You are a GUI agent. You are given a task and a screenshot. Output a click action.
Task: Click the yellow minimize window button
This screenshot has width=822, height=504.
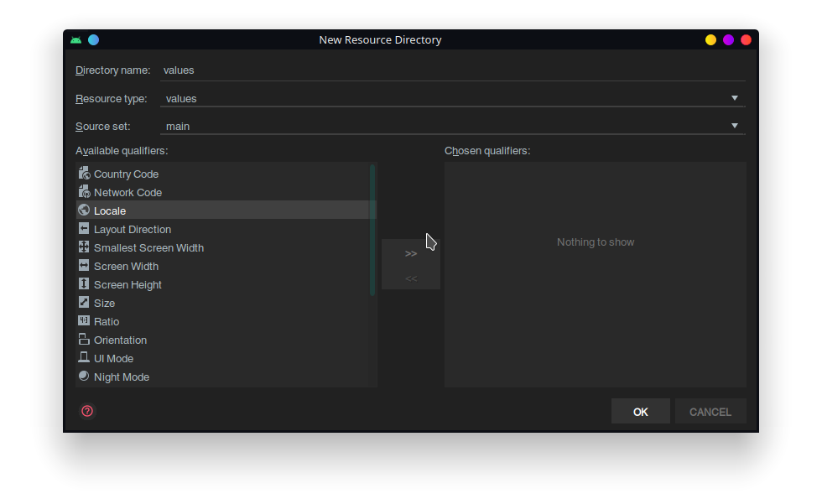coord(710,39)
